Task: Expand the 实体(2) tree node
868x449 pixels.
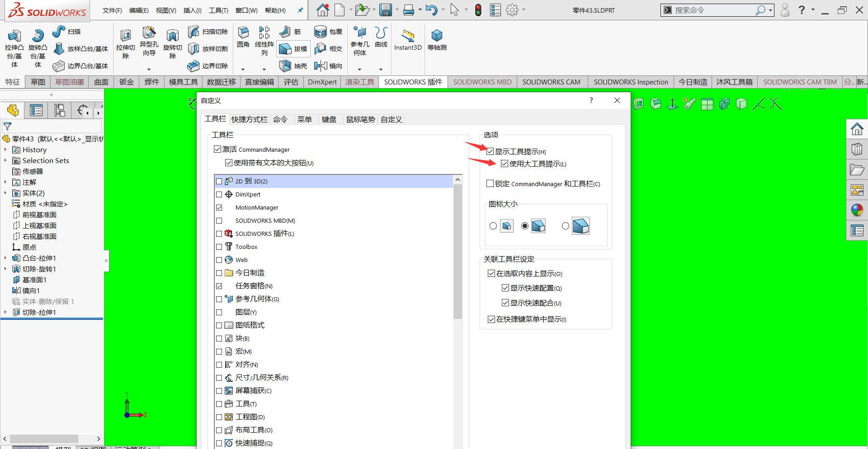Action: click(5, 193)
